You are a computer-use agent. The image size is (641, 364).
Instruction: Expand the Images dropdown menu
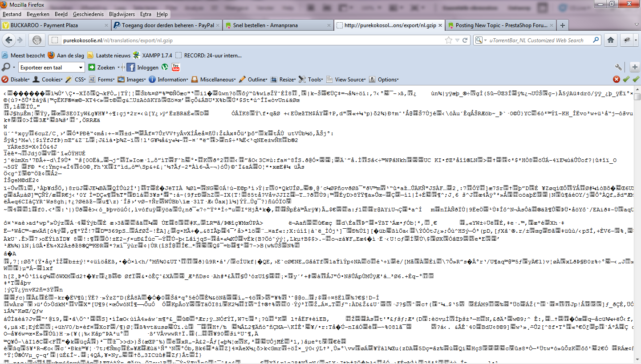point(131,79)
